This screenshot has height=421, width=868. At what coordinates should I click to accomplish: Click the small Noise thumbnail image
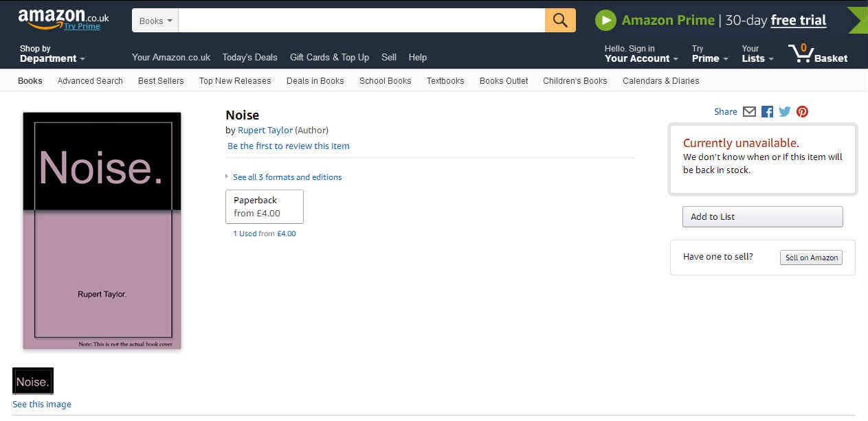(33, 381)
